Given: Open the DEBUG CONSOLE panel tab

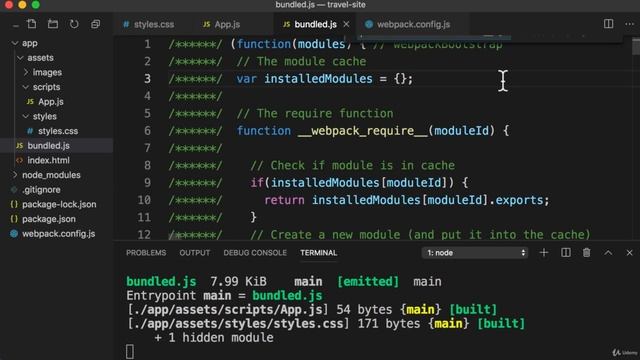Looking at the screenshot, I should (255, 253).
